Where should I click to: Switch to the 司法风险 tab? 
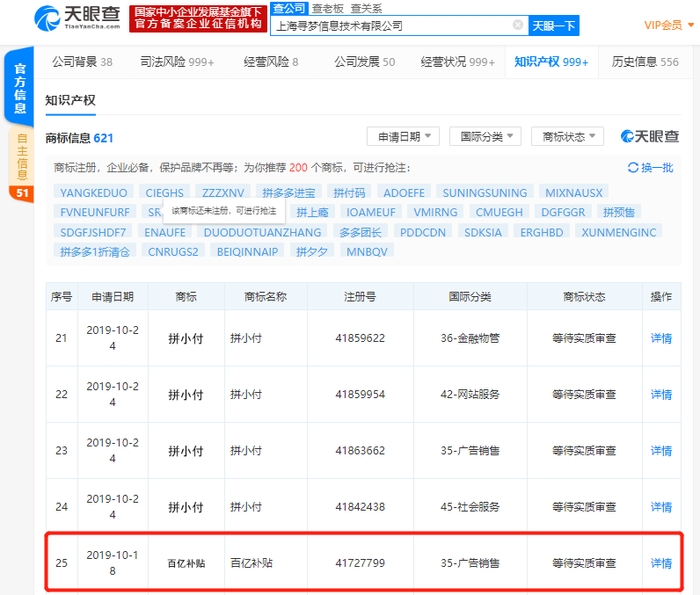177,62
